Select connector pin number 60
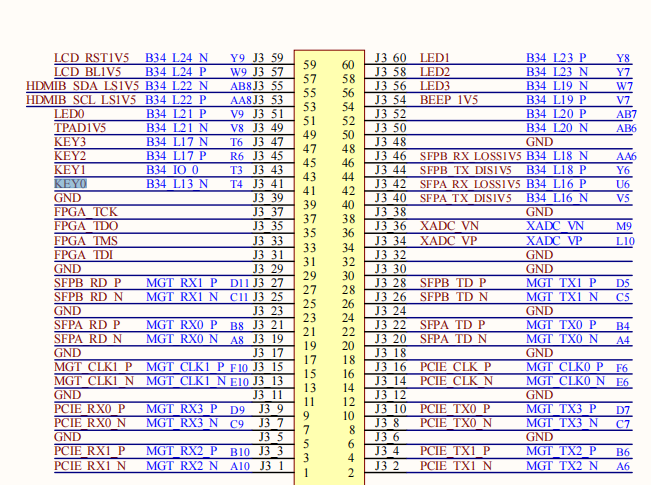Viewport: 651px width, 485px height. [348, 65]
